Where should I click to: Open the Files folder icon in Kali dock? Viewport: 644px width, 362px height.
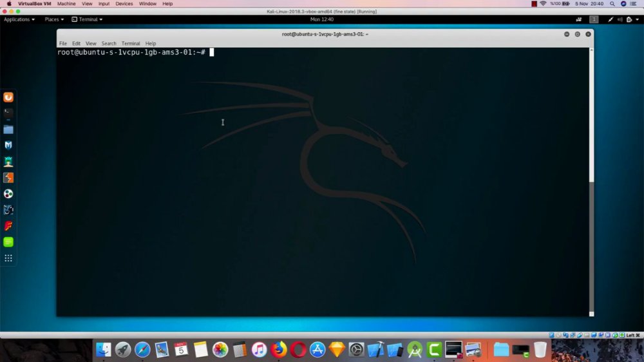(8, 129)
